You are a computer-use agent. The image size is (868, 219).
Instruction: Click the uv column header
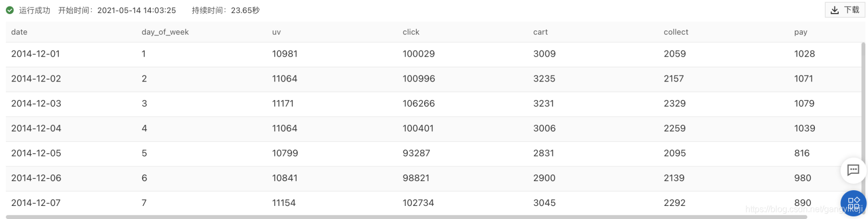277,32
